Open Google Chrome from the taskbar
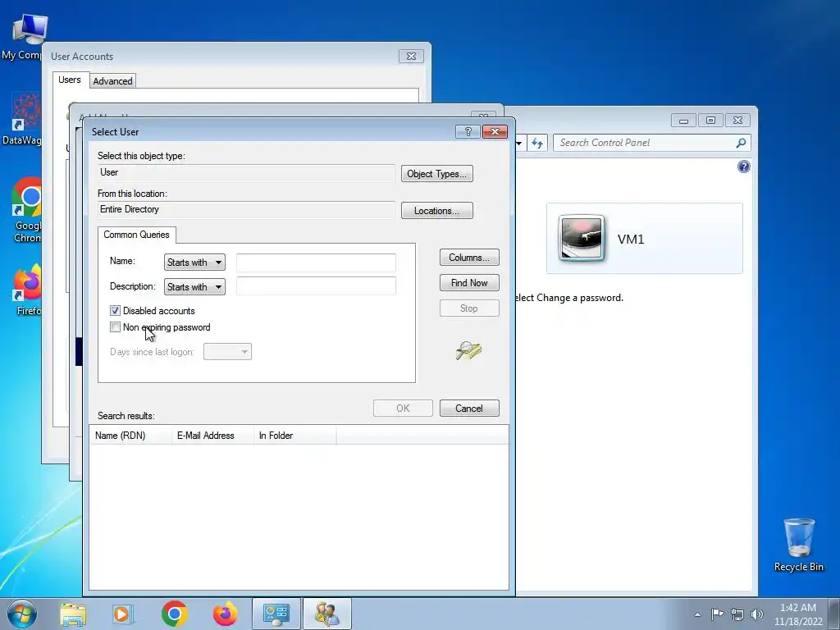The image size is (840, 630). point(174,614)
